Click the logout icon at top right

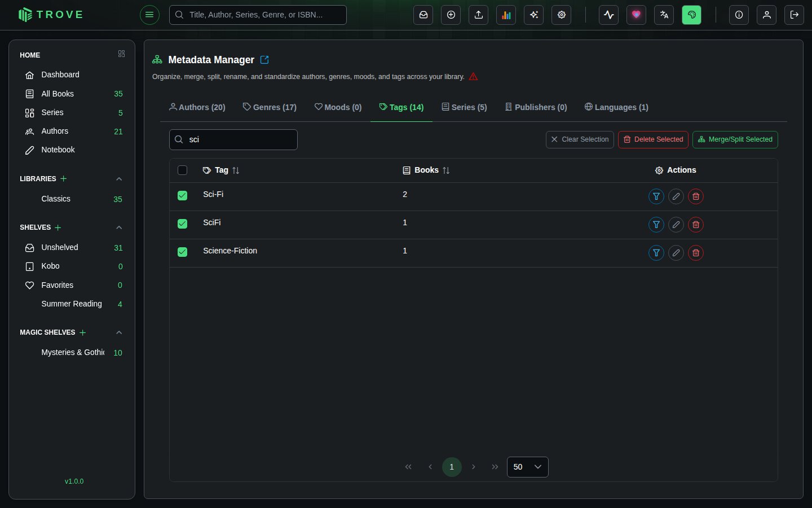(795, 15)
